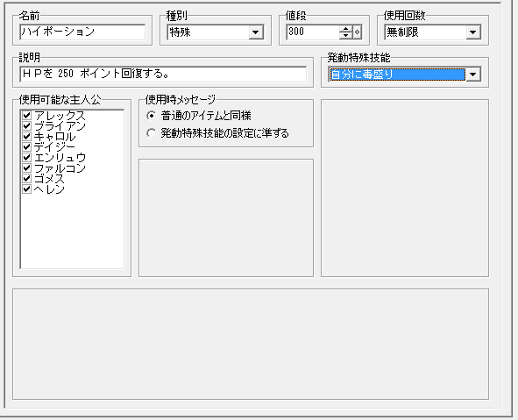
Task: Toggle the エンリュウ checkbox
Action: pyautogui.click(x=27, y=157)
